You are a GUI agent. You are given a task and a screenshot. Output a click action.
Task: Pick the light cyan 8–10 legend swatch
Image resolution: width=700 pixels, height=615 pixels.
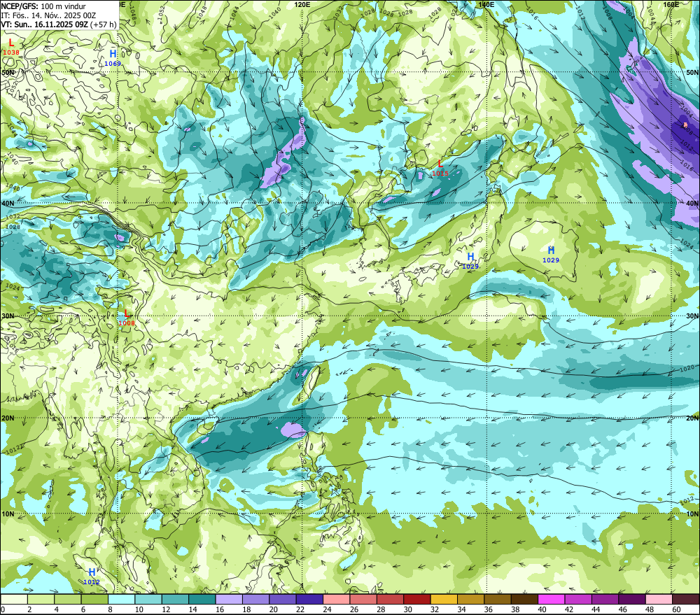pyautogui.click(x=121, y=599)
